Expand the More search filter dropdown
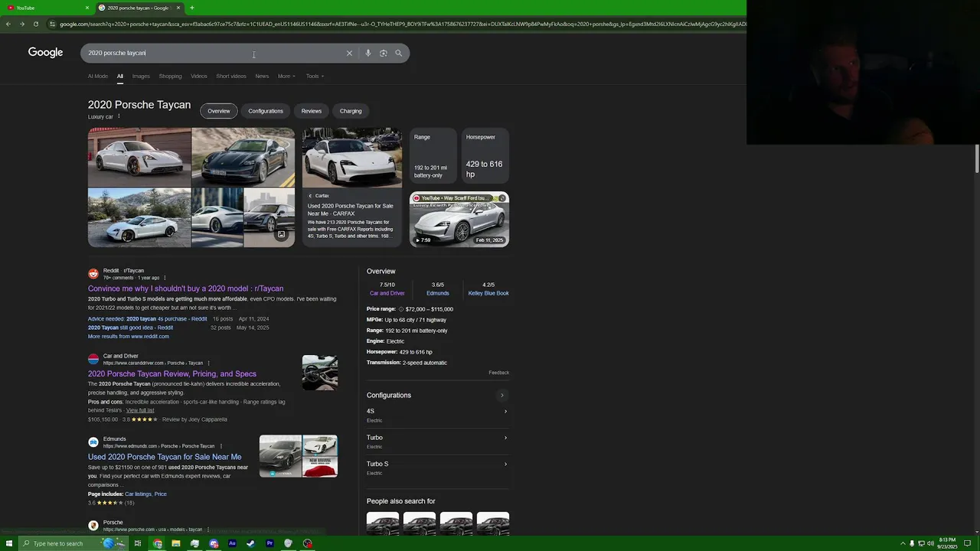Image resolution: width=980 pixels, height=551 pixels. point(286,76)
